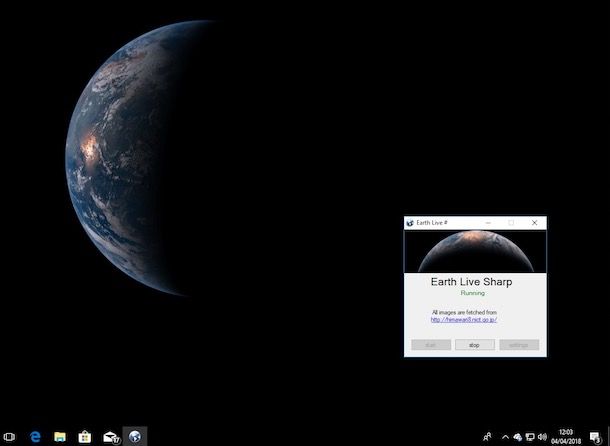Launch Microsoft Edge from the taskbar
This screenshot has width=610, height=446.
coord(35,437)
